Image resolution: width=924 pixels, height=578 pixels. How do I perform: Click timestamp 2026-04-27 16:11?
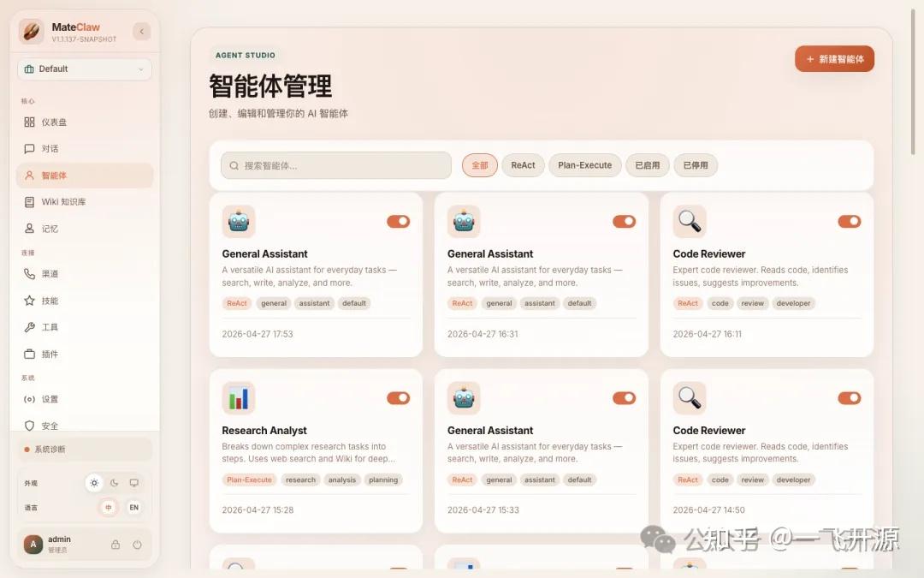[708, 334]
